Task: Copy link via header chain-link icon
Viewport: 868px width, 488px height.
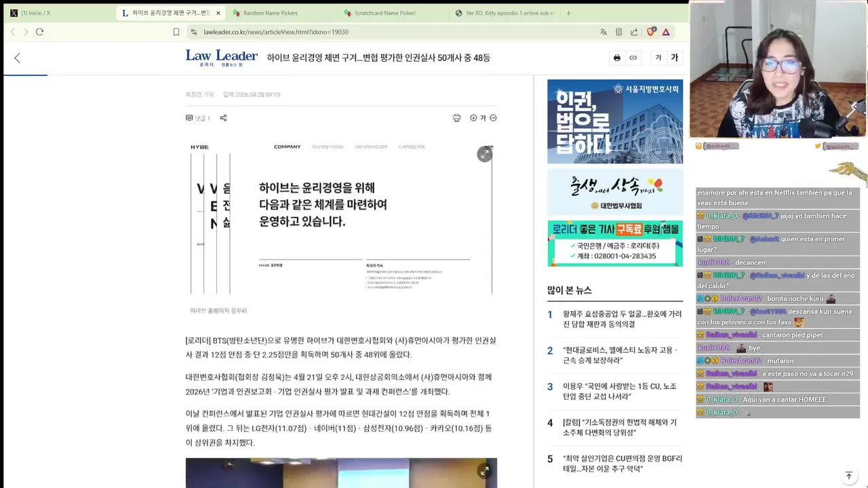Action: (633, 58)
